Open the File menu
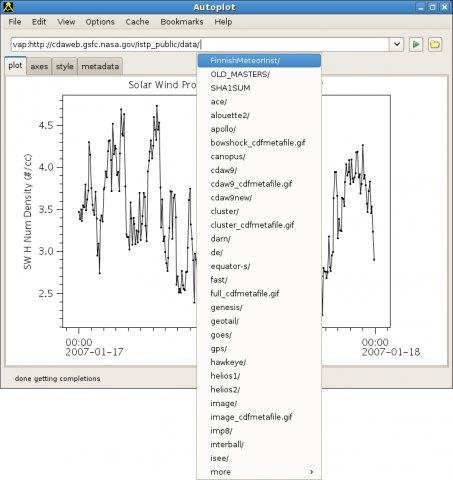The image size is (453, 480). (15, 22)
